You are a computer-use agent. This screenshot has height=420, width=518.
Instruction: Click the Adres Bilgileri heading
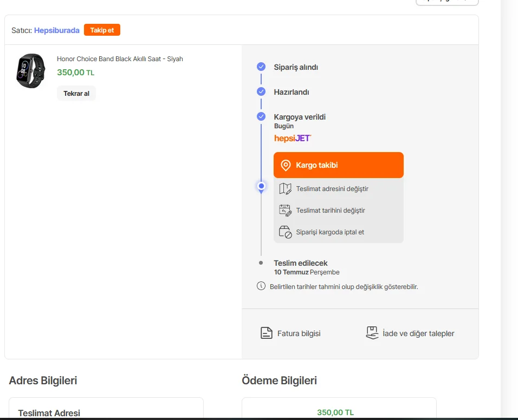[43, 380]
